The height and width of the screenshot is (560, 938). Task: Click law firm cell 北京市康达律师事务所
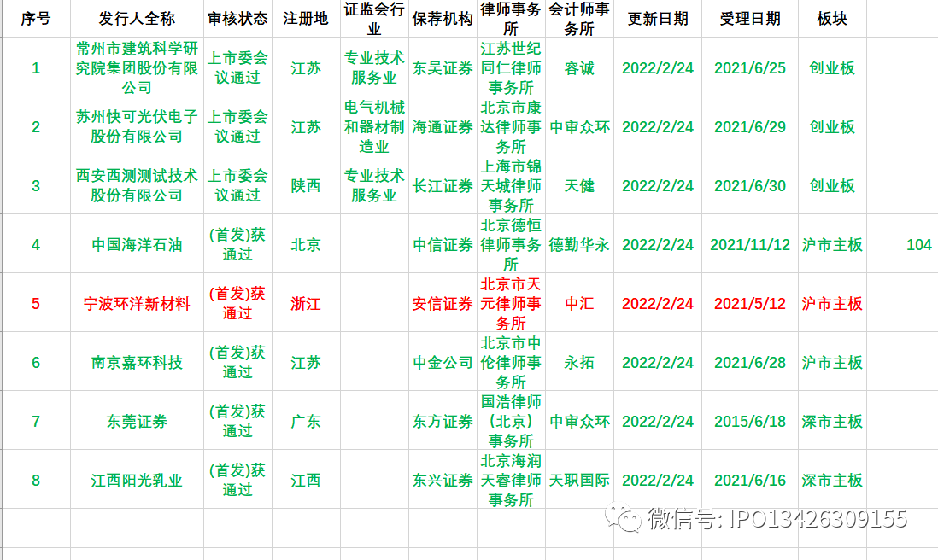coord(511,126)
